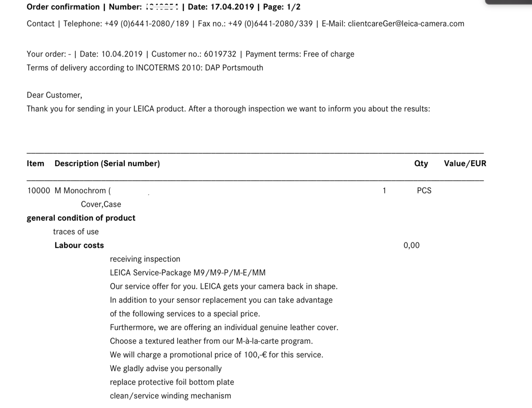The height and width of the screenshot is (408, 532).
Task: Click the customer number 6019732
Action: [220, 54]
